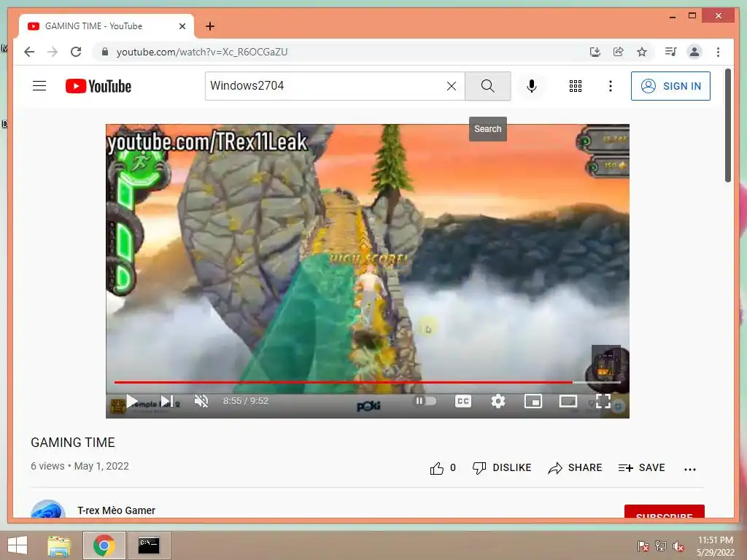This screenshot has height=560, width=747.
Task: Open more actions ellipsis under video
Action: pos(690,469)
